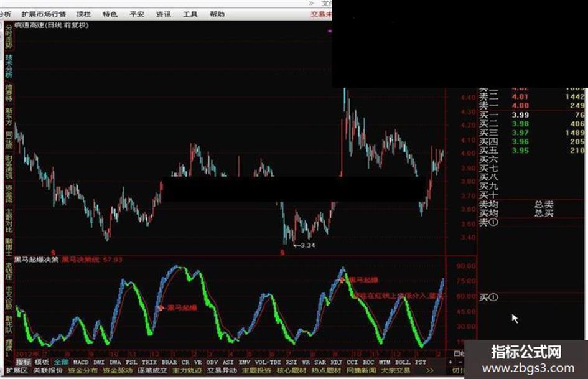Click the minus zoom icon beside PSY
This screenshot has width=588, height=379.
pos(460,362)
